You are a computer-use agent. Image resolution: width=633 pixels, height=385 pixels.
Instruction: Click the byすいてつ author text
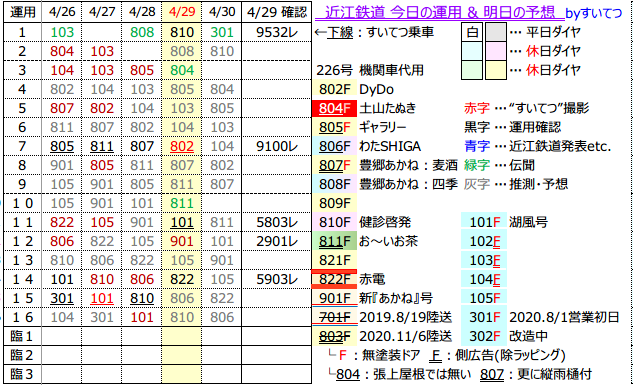tap(594, 13)
